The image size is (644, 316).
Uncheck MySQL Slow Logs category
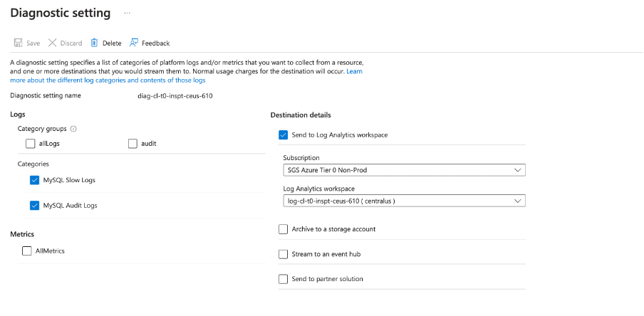tap(35, 180)
